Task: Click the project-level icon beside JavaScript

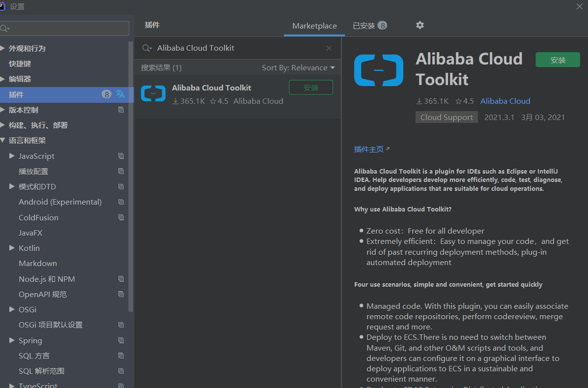Action: pos(121,156)
